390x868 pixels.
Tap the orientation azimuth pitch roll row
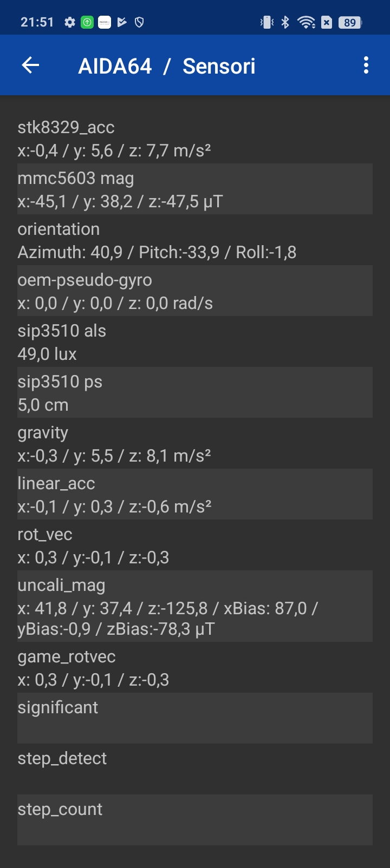[195, 240]
